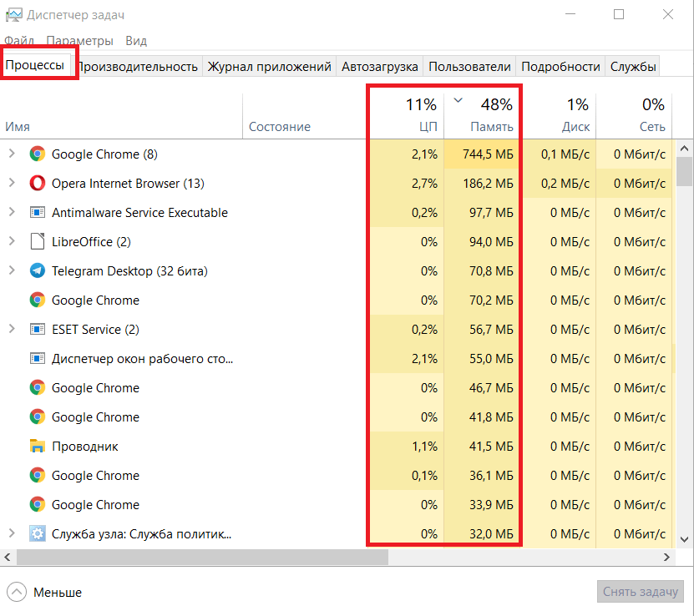Select the Диспетчер окон рабочего стола icon
The height and width of the screenshot is (616, 694).
click(x=38, y=358)
